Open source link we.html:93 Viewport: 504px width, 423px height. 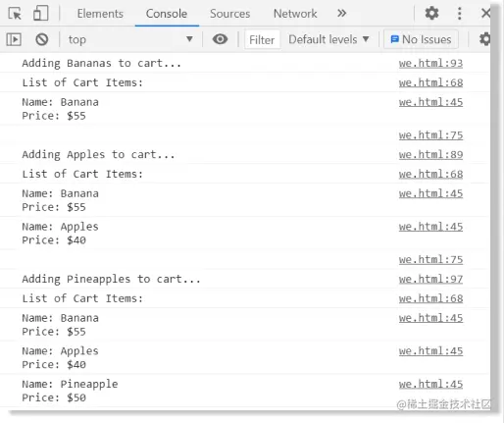[430, 63]
